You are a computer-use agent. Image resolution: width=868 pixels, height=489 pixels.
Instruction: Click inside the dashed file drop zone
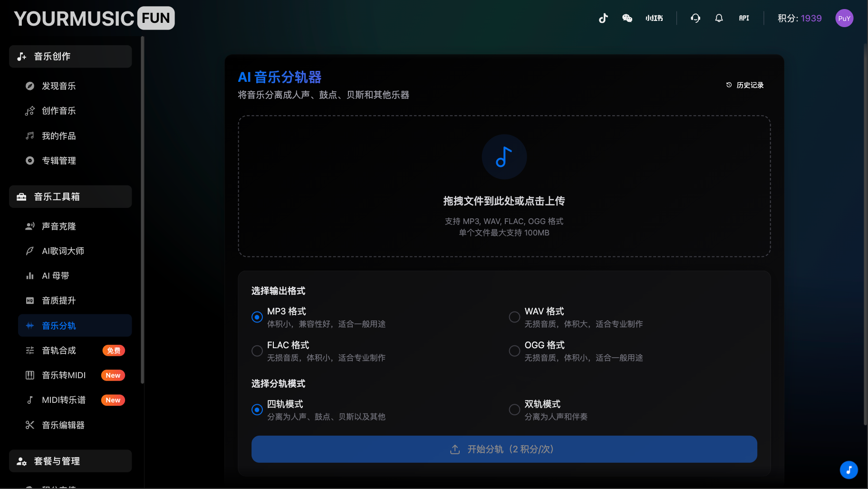pyautogui.click(x=504, y=186)
